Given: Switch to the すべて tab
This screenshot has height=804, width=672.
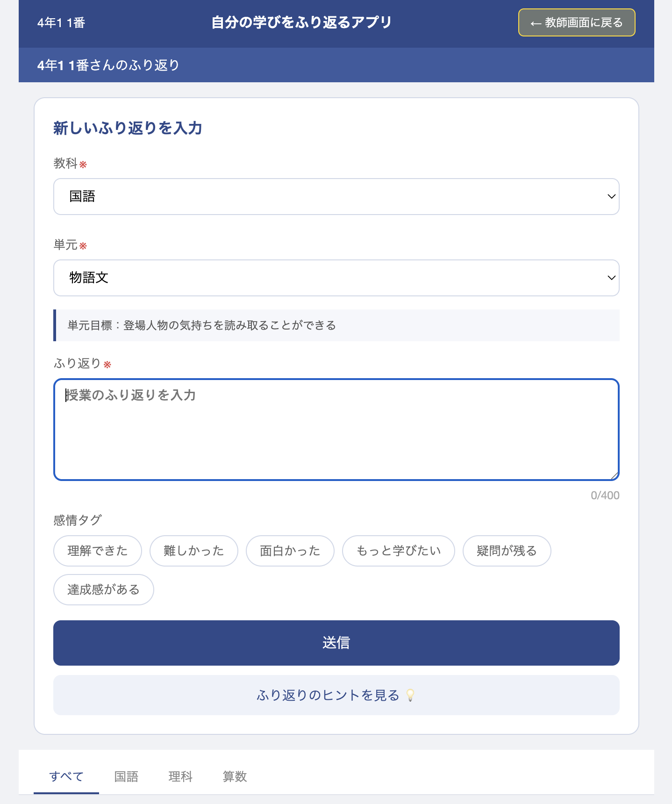Looking at the screenshot, I should 66,776.
